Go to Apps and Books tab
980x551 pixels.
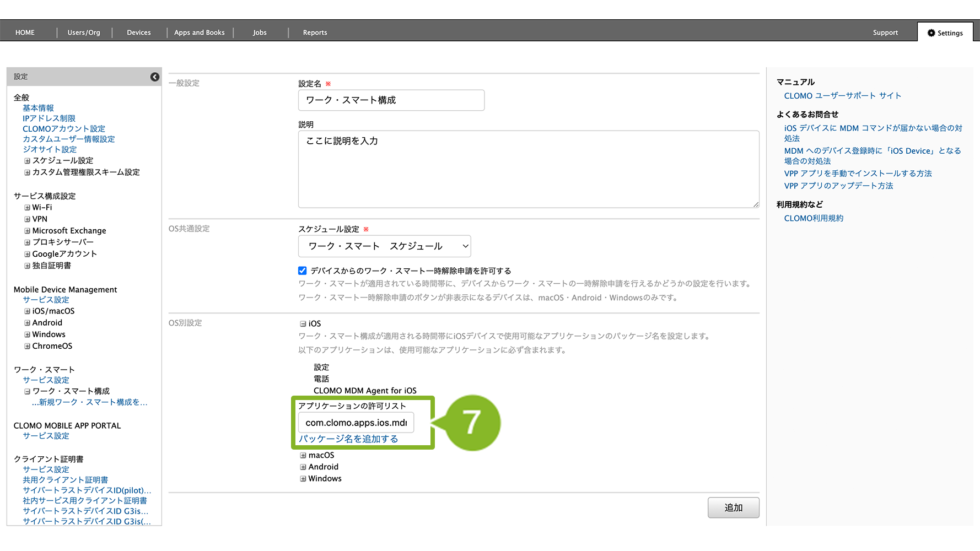pyautogui.click(x=200, y=33)
